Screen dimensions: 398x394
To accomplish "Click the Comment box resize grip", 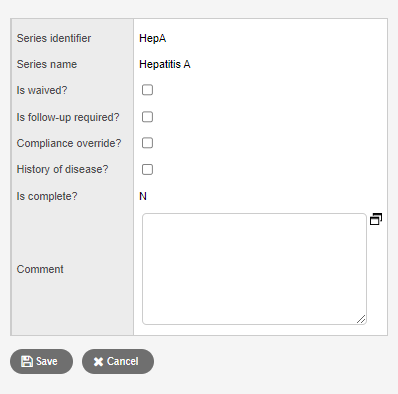I will tap(361, 319).
